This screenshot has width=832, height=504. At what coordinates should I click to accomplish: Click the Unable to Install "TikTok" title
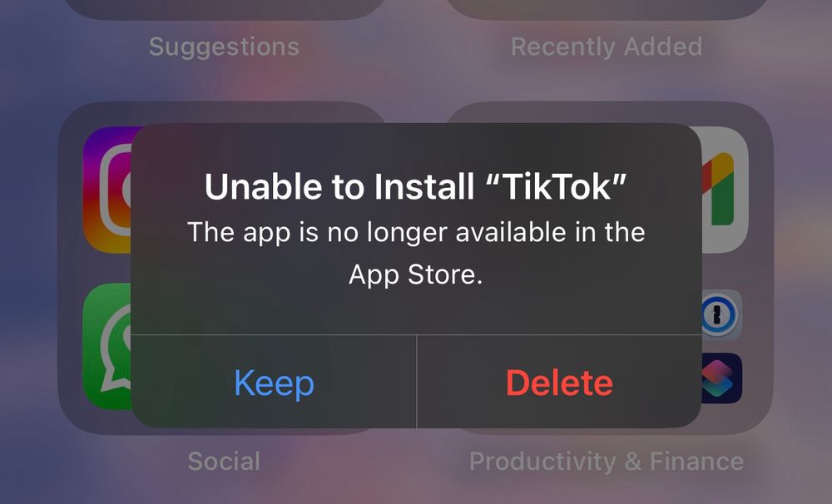415,187
